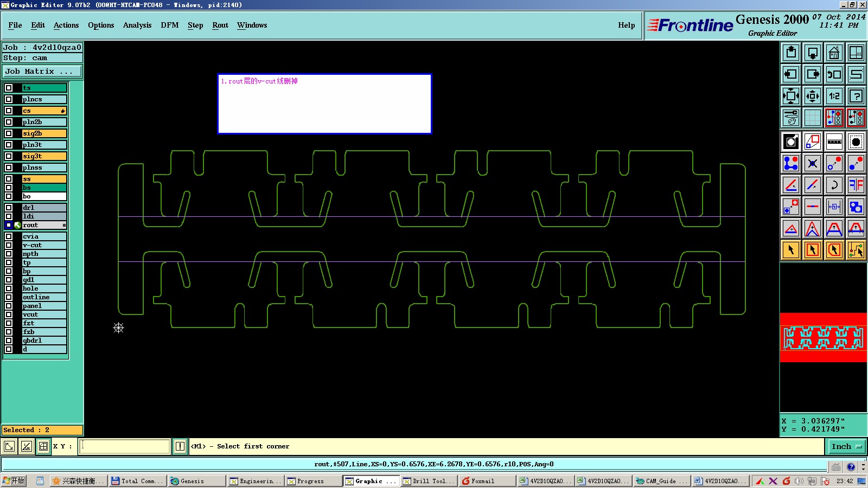Screen dimensions: 868x488
Task: Click the Home view icon
Action: point(834,53)
